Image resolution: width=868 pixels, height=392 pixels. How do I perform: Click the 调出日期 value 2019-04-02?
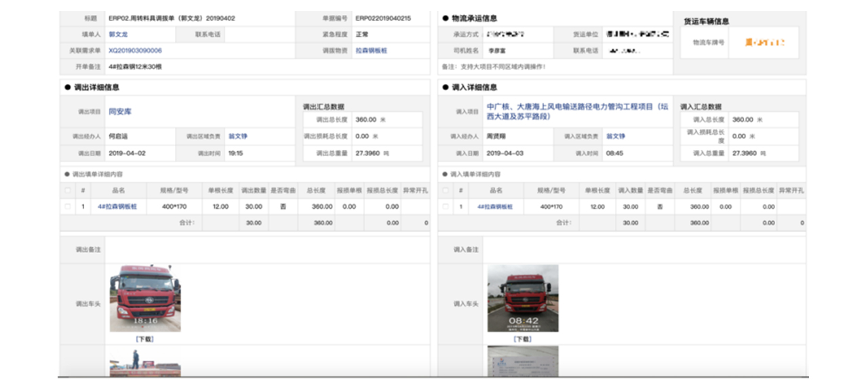point(127,153)
